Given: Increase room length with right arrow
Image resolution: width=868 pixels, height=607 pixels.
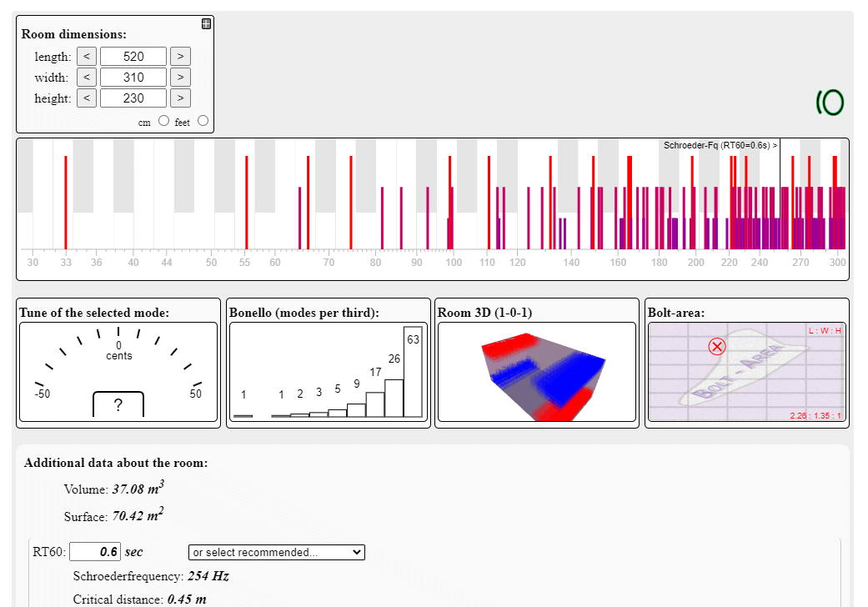Looking at the screenshot, I should (180, 57).
